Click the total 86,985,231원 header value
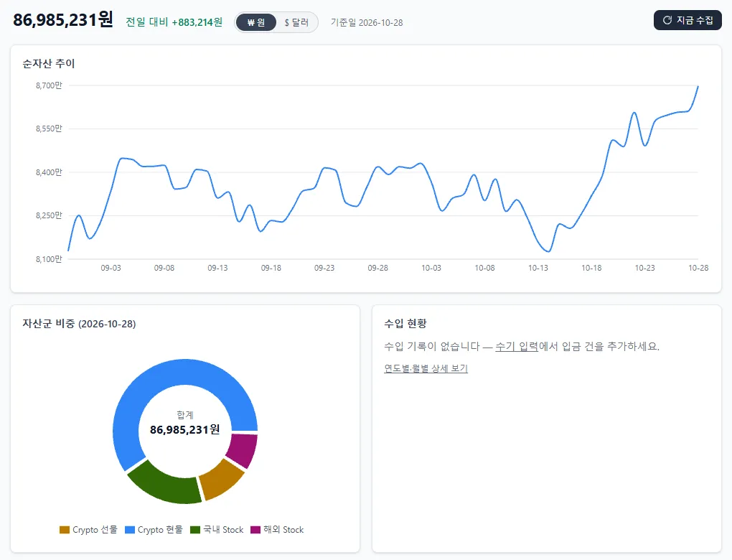Image resolution: width=732 pixels, height=560 pixels. pyautogui.click(x=63, y=20)
